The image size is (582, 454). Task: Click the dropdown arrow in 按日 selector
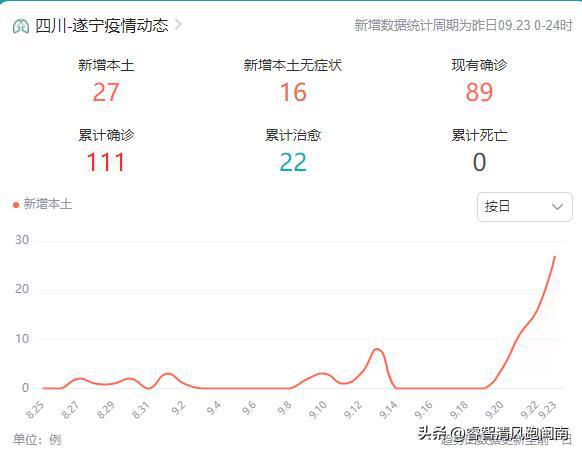point(557,207)
